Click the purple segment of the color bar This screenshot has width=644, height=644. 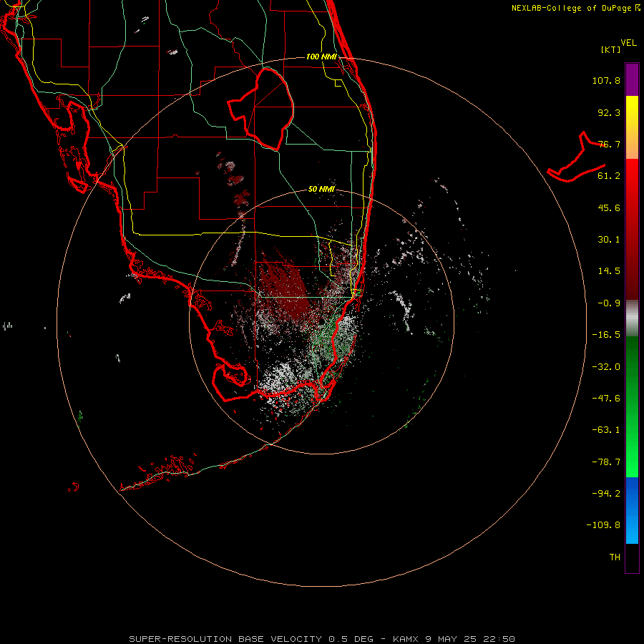[632, 79]
